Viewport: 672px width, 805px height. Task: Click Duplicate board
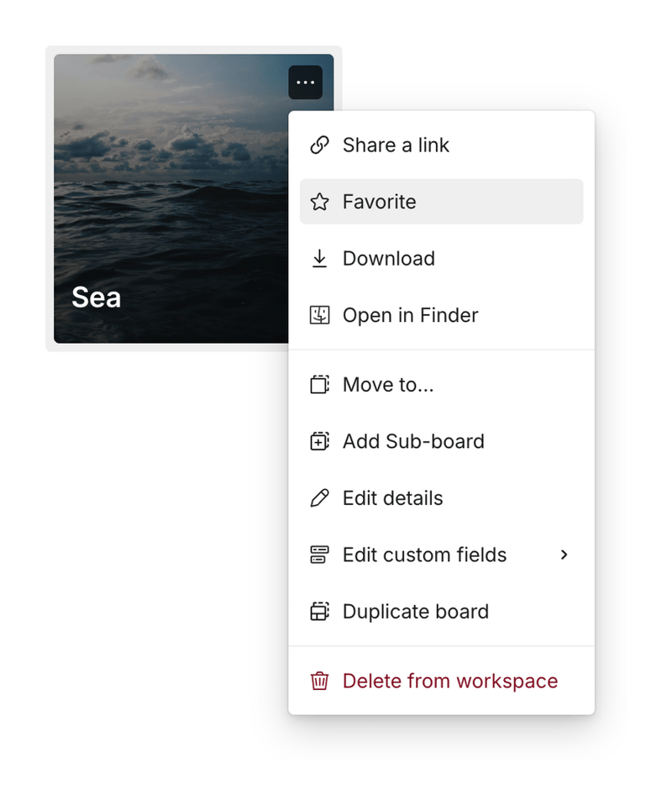pyautogui.click(x=416, y=612)
